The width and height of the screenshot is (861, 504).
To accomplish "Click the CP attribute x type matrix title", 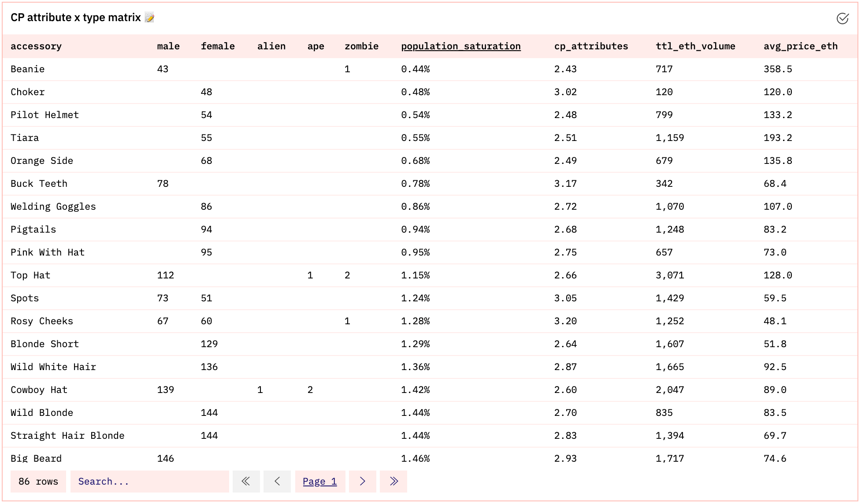I will click(75, 18).
